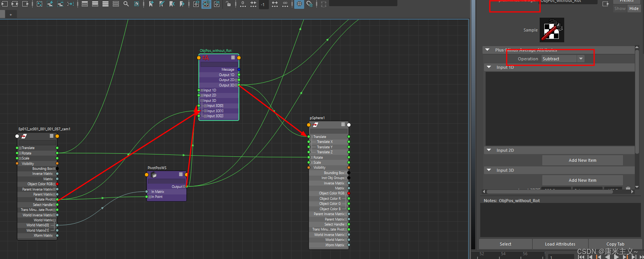Toggle the custom attribute view icon beside search
Screen dimensions: 644x259
tap(137, 4)
